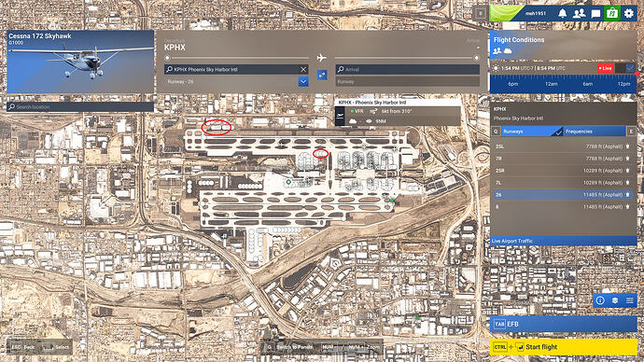Click the E next-tab key button
The height and width of the screenshot is (362, 644).
click(631, 132)
